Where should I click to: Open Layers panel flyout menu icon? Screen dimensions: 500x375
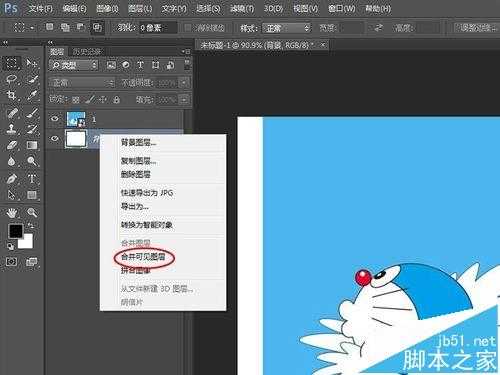point(187,52)
